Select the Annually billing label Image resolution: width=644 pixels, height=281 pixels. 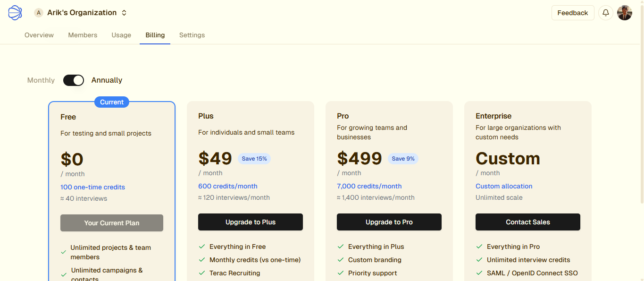[x=107, y=80]
